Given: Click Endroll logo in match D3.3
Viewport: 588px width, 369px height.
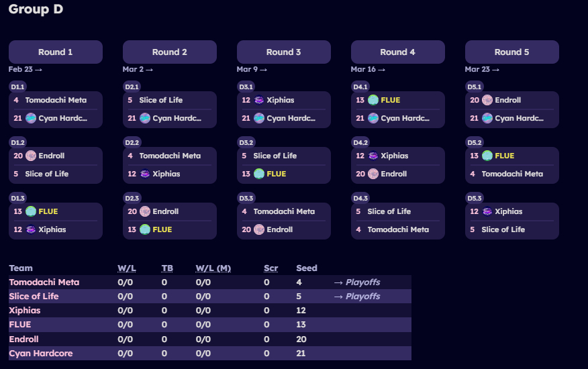Looking at the screenshot, I should (x=259, y=230).
